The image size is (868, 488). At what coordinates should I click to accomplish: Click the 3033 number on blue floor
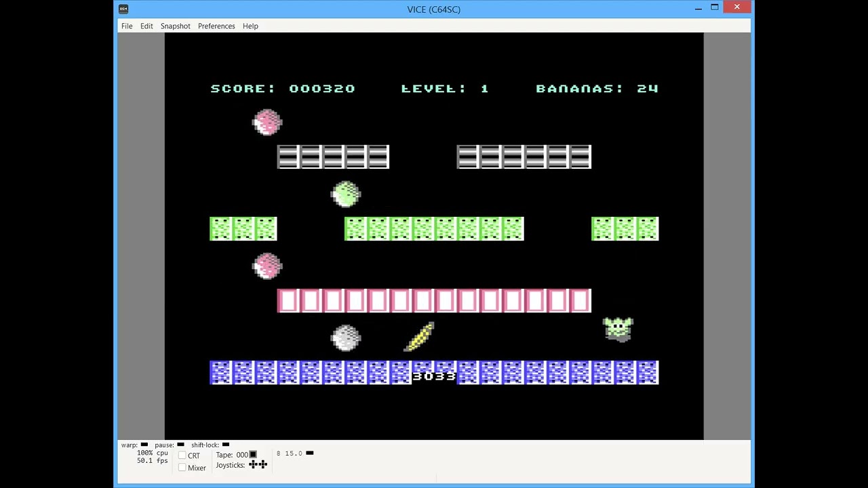point(434,376)
